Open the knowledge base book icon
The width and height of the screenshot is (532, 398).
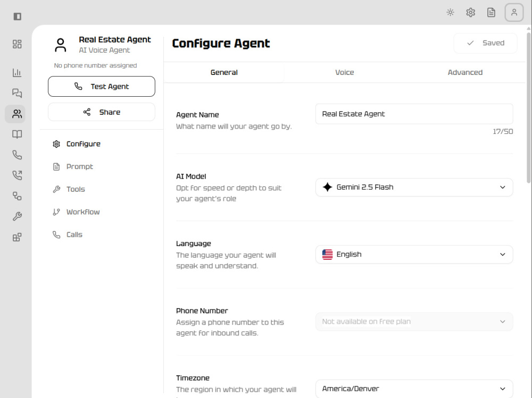click(x=17, y=134)
